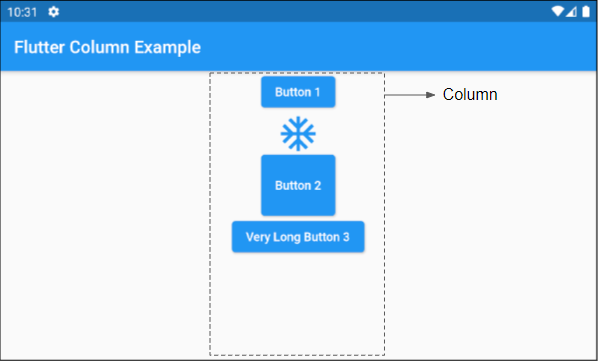This screenshot has width=598, height=361.
Task: Tap the settings gear in the status bar
Action: coord(53,12)
